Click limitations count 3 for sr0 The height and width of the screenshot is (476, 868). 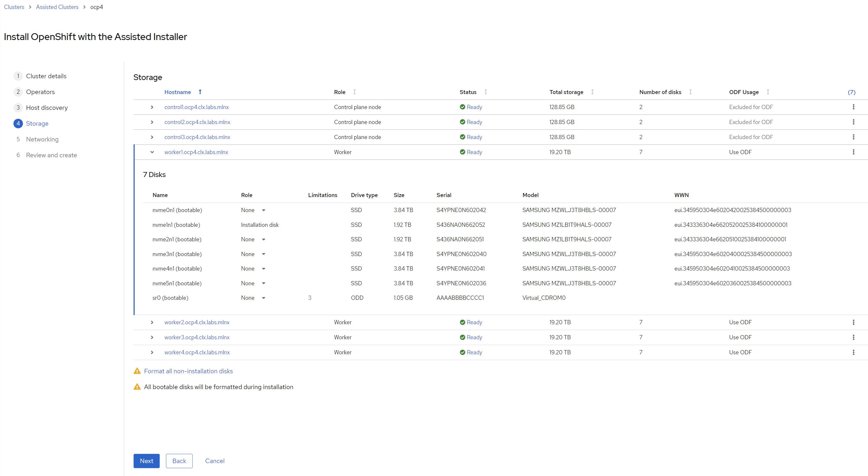(x=310, y=298)
